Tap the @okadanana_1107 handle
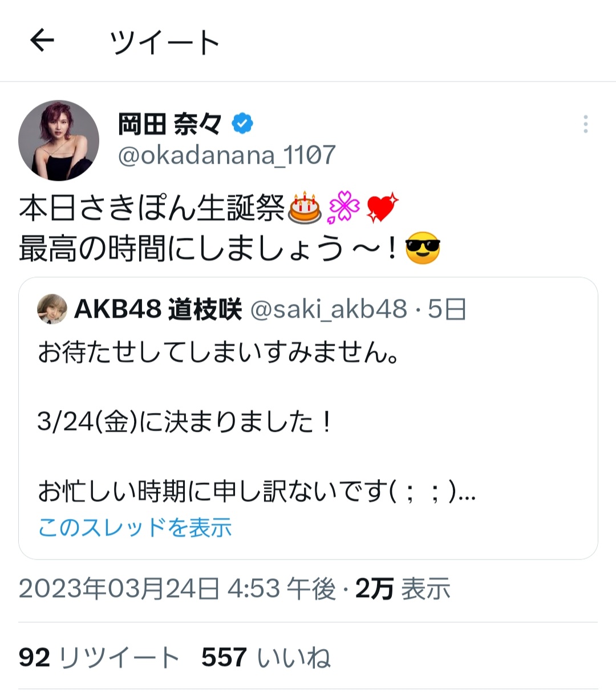The height and width of the screenshot is (693, 616). point(226,155)
